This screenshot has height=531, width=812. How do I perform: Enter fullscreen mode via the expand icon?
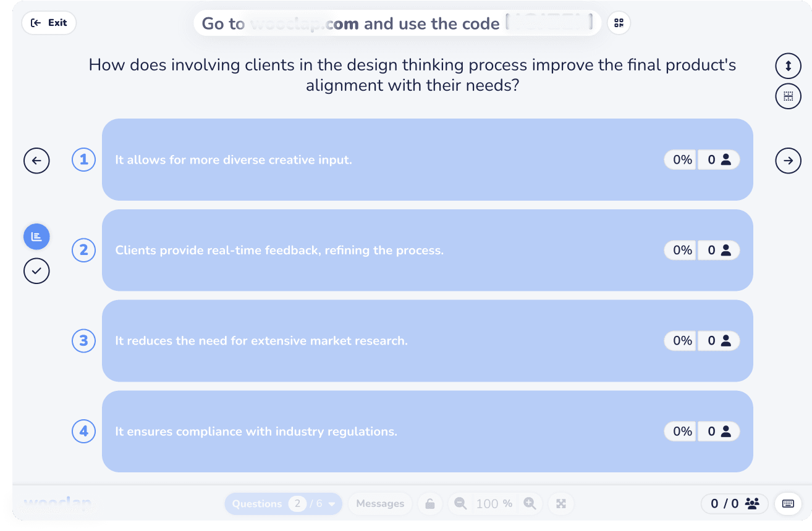pos(560,504)
